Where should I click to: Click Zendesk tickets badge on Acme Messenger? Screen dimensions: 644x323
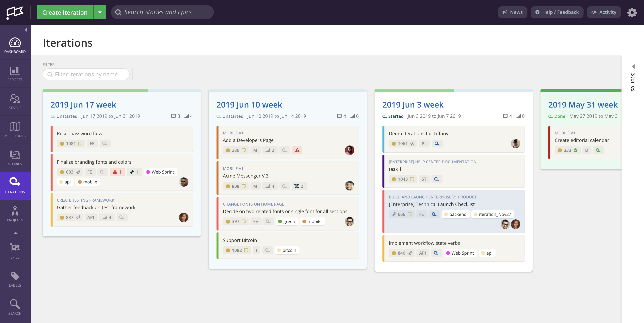[x=299, y=186]
